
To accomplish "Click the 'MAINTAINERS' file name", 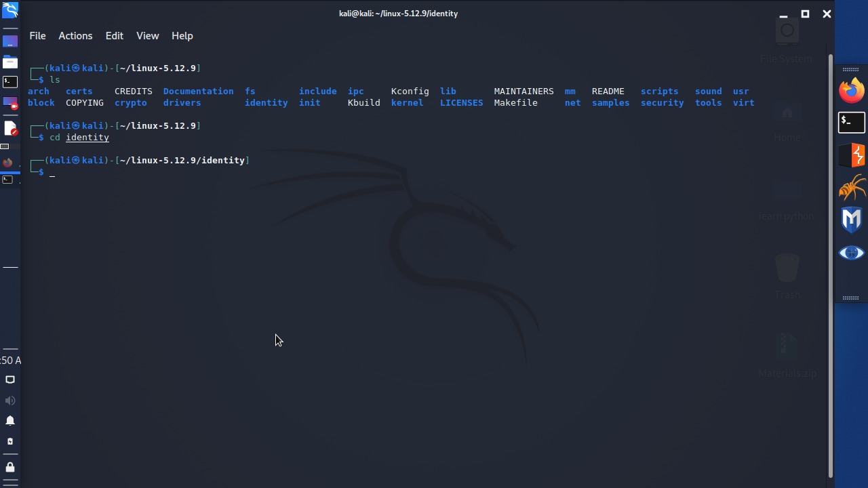I will 524,91.
